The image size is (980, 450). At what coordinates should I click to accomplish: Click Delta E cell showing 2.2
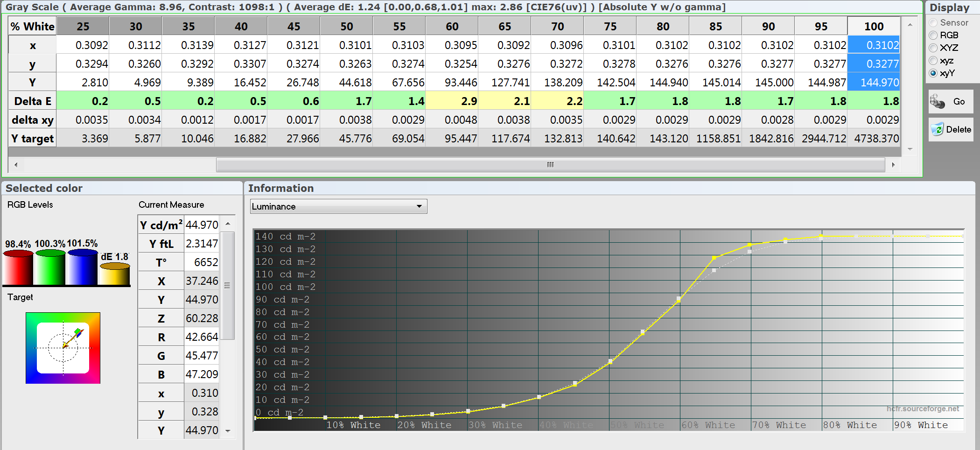(557, 101)
